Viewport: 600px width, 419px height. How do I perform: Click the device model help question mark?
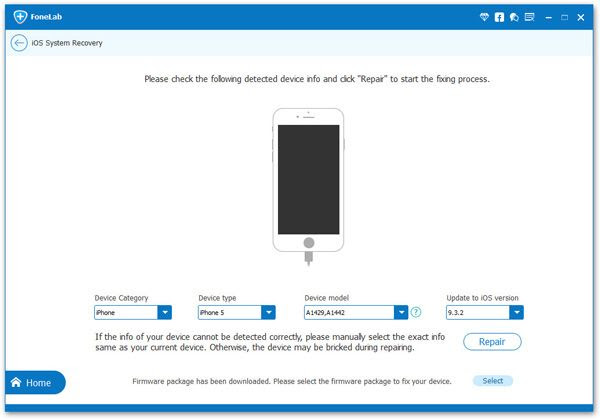(x=416, y=312)
